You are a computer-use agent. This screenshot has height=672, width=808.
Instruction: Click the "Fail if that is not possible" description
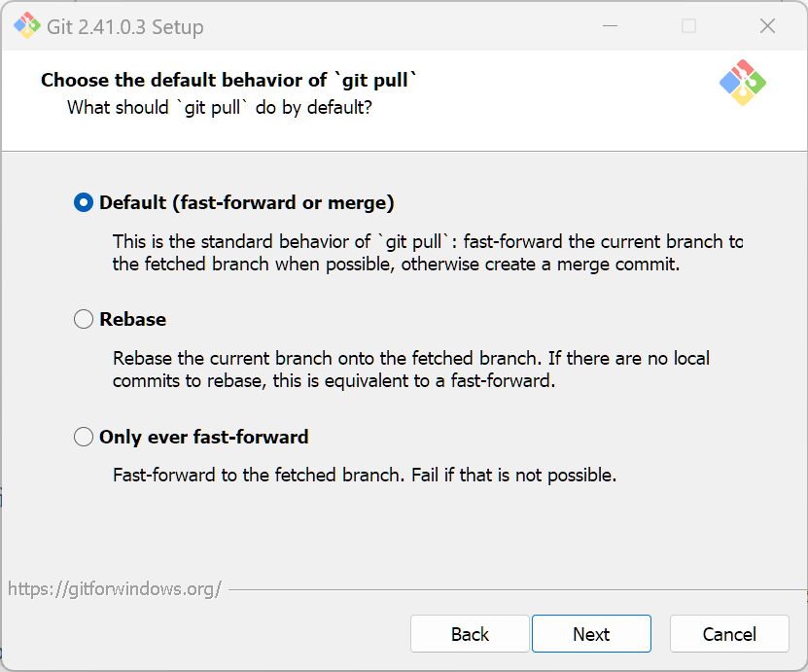click(365, 476)
